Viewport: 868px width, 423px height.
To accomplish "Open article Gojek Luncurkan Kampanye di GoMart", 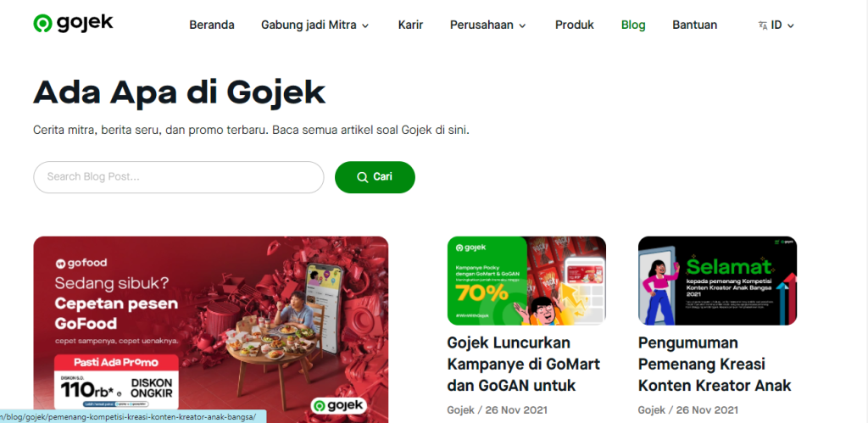I will pyautogui.click(x=523, y=364).
